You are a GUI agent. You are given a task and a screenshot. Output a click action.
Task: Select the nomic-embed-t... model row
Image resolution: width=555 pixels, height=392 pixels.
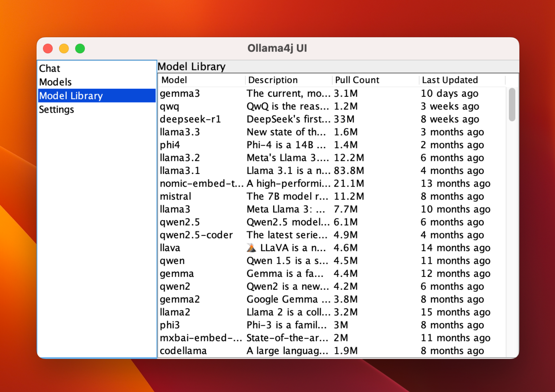201,184
